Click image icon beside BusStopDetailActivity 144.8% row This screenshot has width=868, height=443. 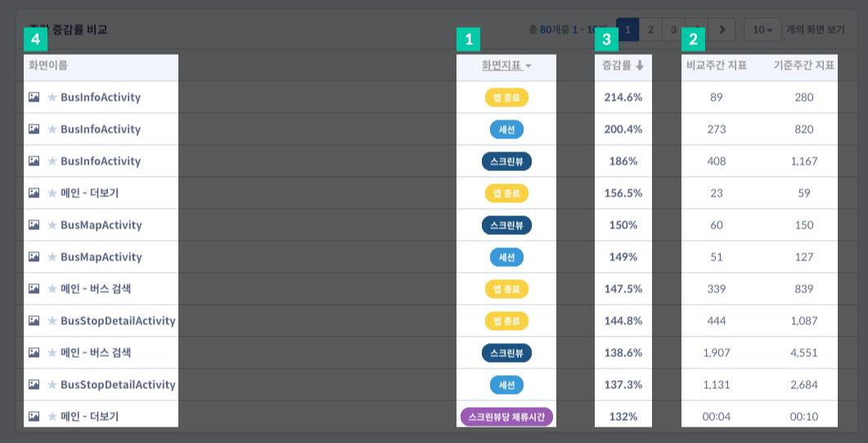34,321
